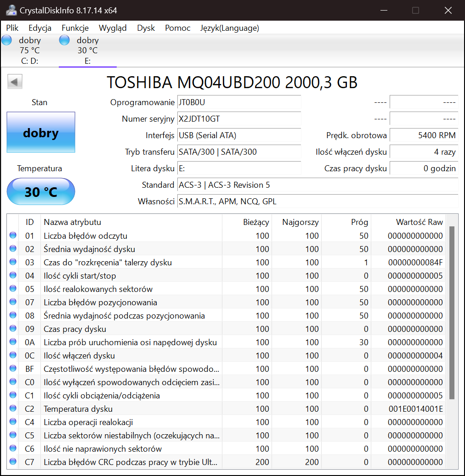The image size is (465, 476).
Task: Open the Edycja menu
Action: point(40,28)
